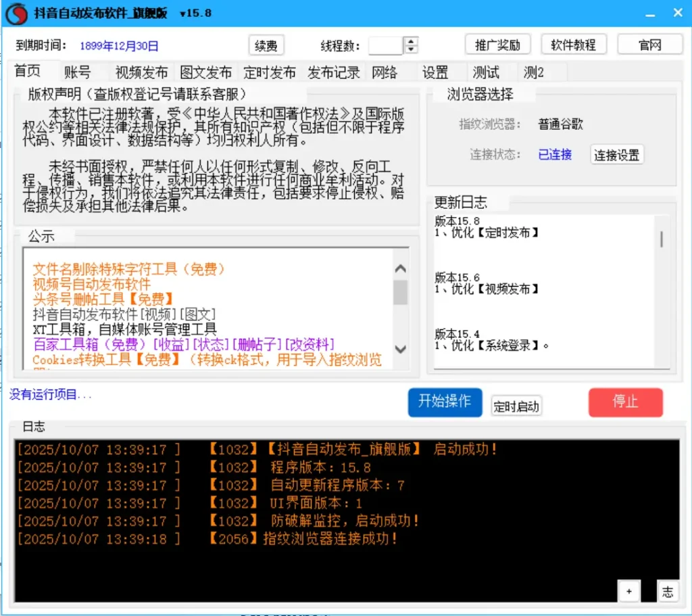Open the 软件教程 tutorial button
The height and width of the screenshot is (616, 692).
tap(573, 45)
